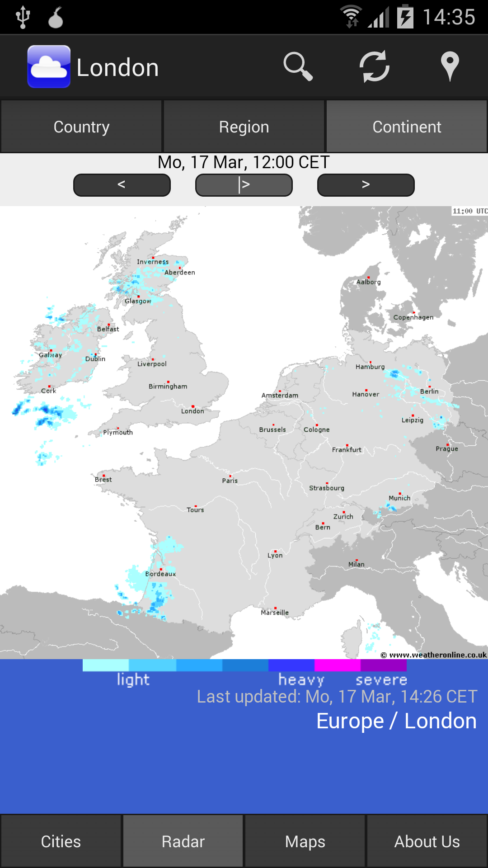Tap the magenta severe legend swatch

coord(337,665)
